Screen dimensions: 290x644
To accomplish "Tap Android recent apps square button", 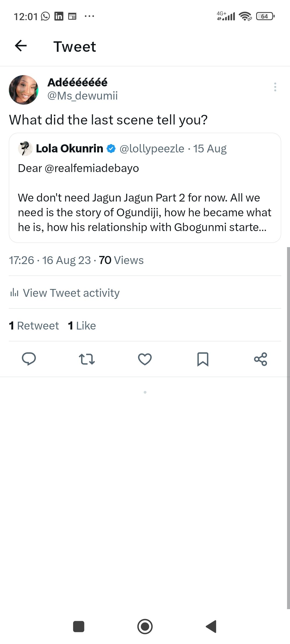I will [79, 627].
